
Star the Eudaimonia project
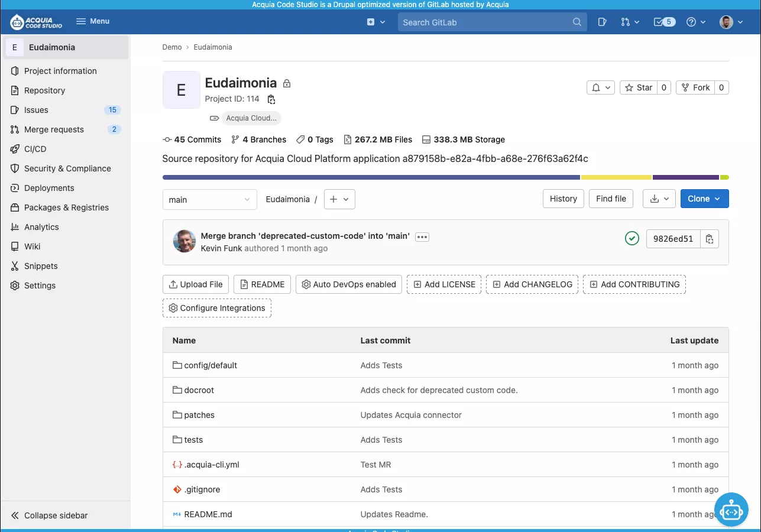[639, 87]
